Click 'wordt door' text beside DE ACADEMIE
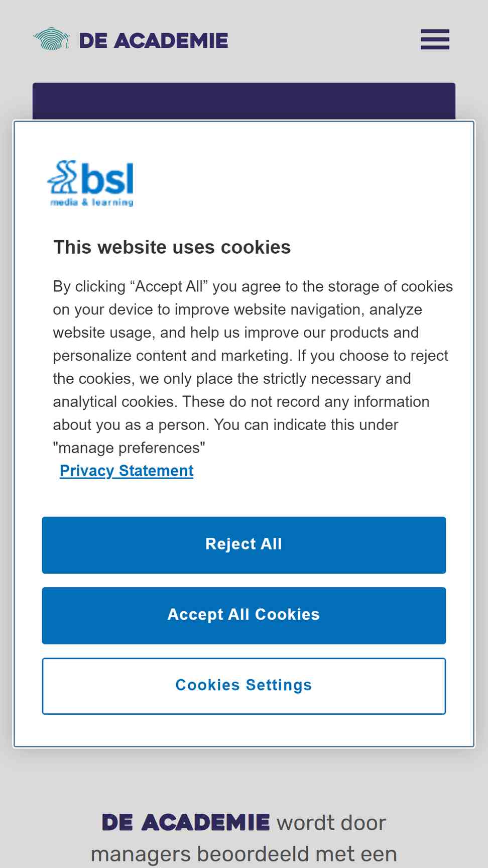The image size is (488, 868). tap(331, 823)
